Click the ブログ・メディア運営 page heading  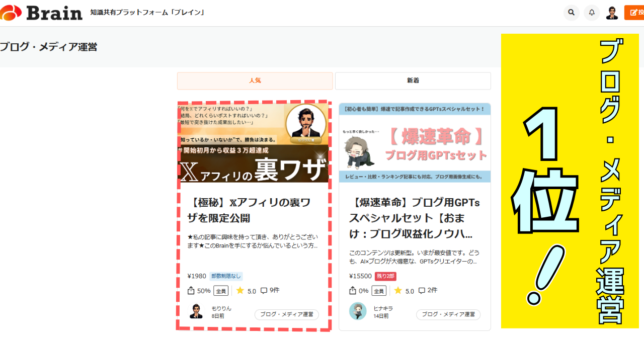[x=48, y=47]
